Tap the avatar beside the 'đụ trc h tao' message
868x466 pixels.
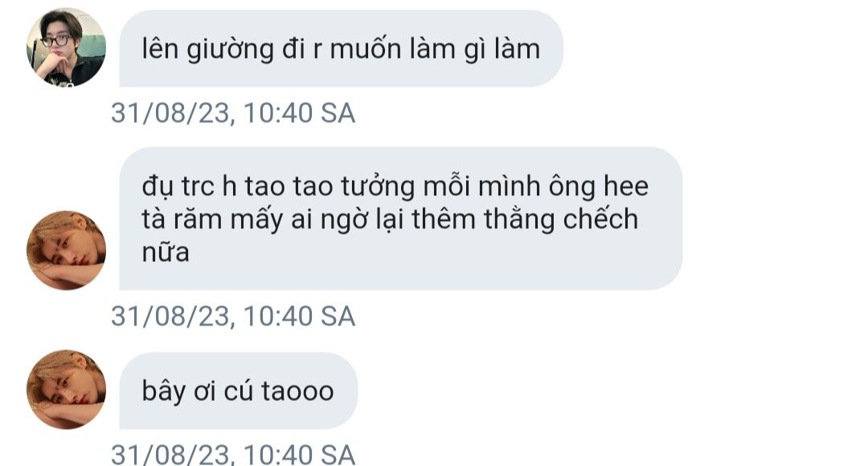click(66, 250)
